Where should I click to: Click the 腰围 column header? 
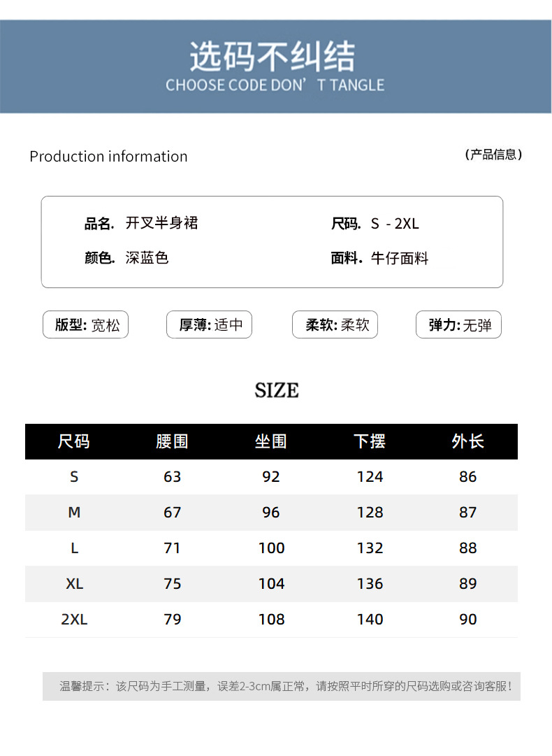coord(172,441)
